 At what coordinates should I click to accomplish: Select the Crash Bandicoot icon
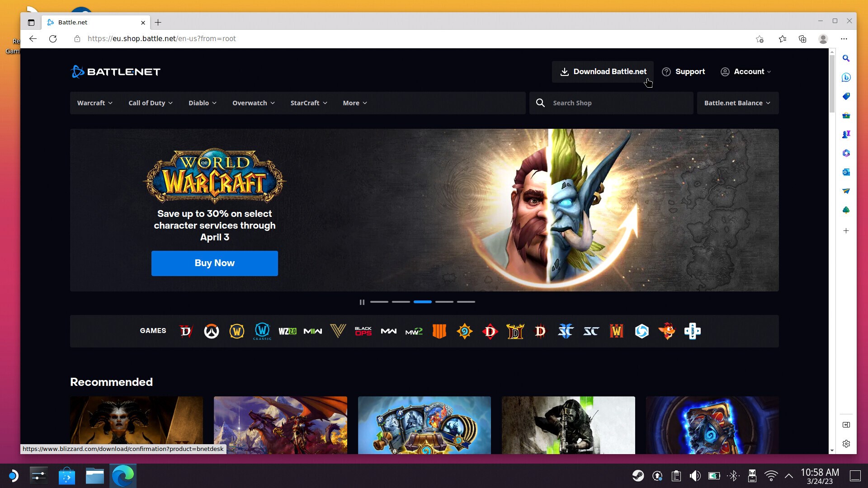(667, 331)
